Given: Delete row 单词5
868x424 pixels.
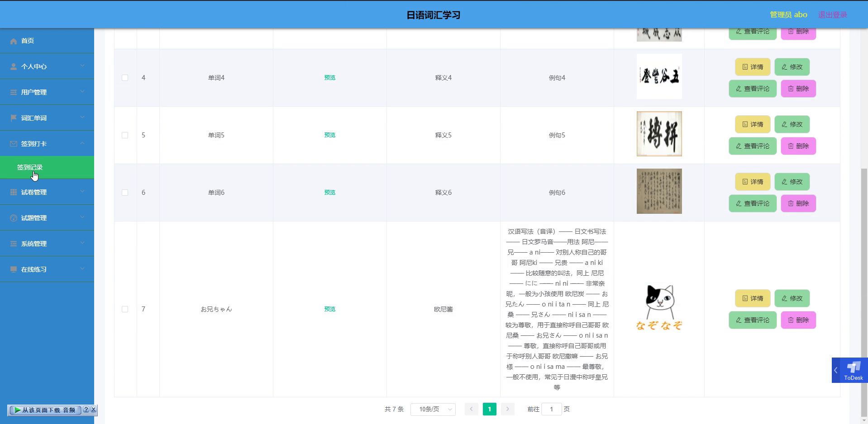Looking at the screenshot, I should click(798, 146).
